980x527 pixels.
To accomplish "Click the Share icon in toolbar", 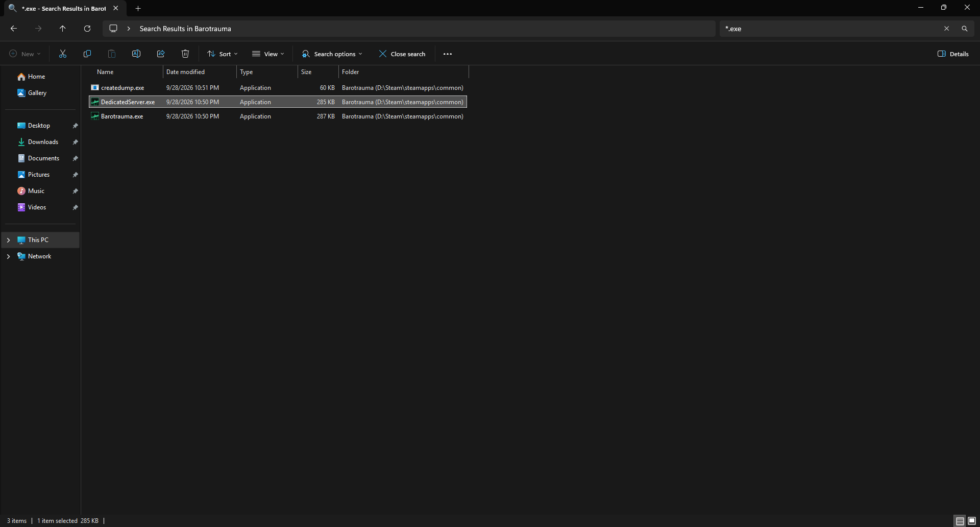I will tap(161, 54).
